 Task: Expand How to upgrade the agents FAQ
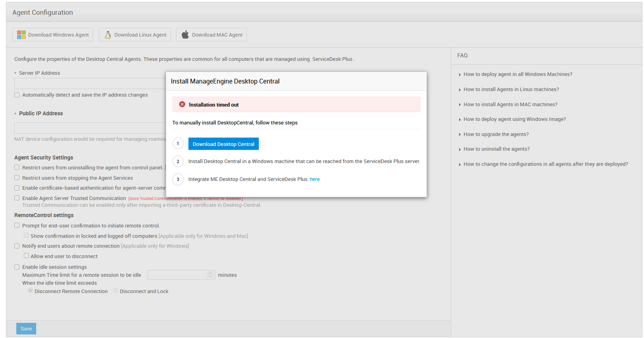496,134
